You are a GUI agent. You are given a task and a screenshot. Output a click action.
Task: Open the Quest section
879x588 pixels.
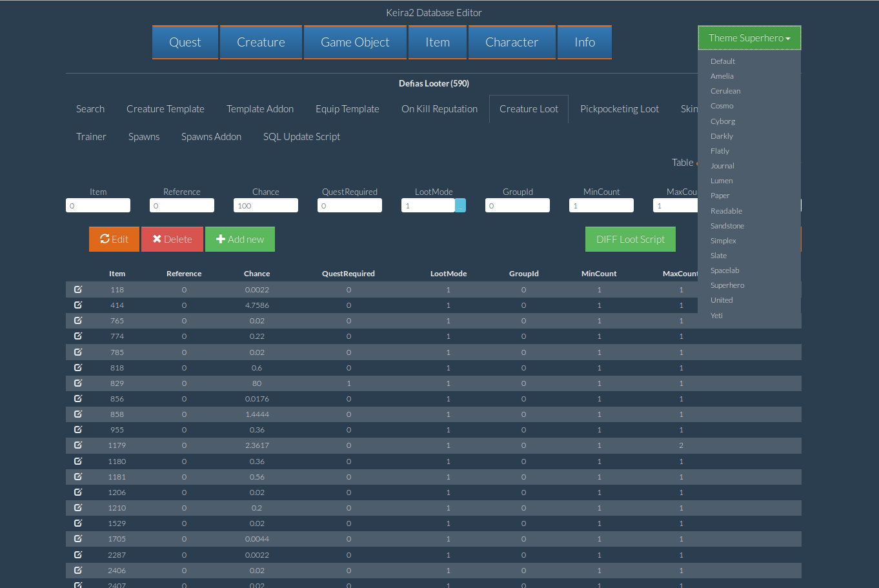click(x=185, y=42)
